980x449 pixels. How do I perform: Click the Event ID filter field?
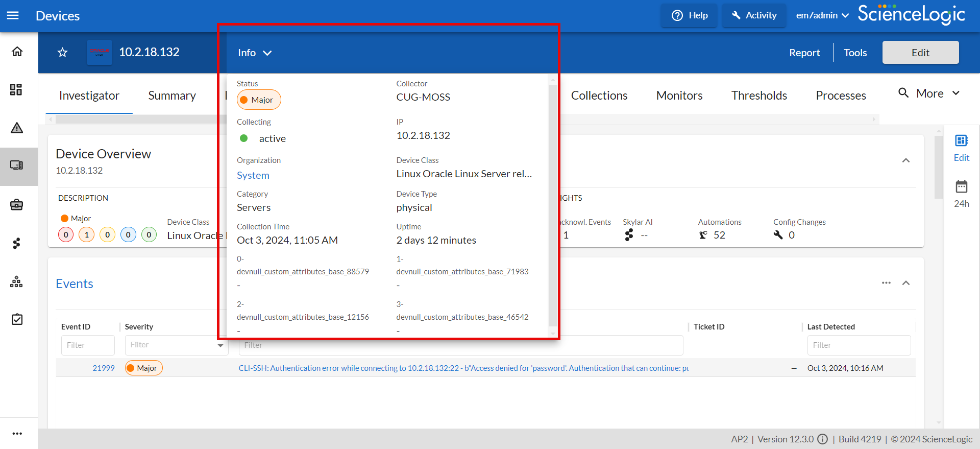pos(88,345)
